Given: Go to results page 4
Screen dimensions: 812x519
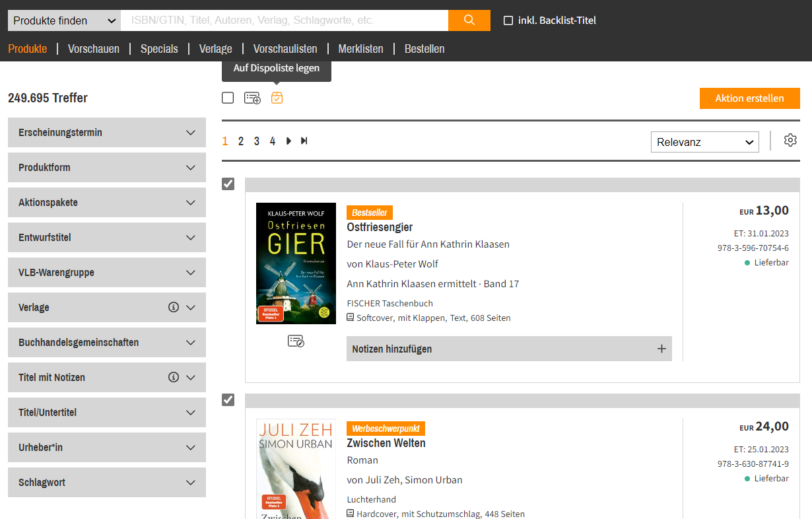Looking at the screenshot, I should pos(273,141).
